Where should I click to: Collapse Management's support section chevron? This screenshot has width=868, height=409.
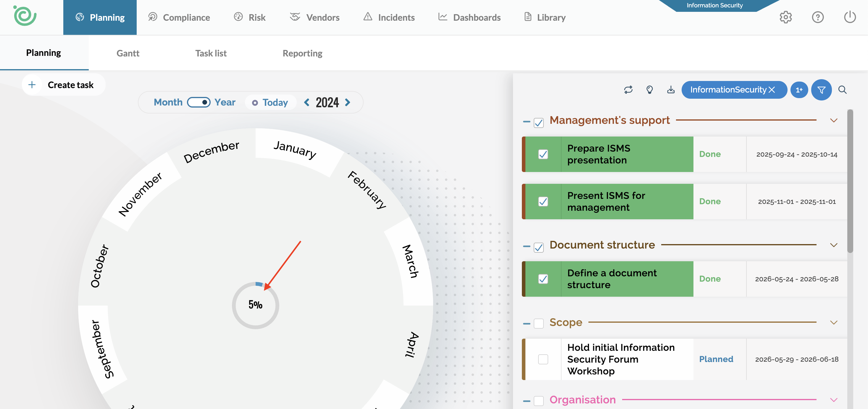click(833, 121)
